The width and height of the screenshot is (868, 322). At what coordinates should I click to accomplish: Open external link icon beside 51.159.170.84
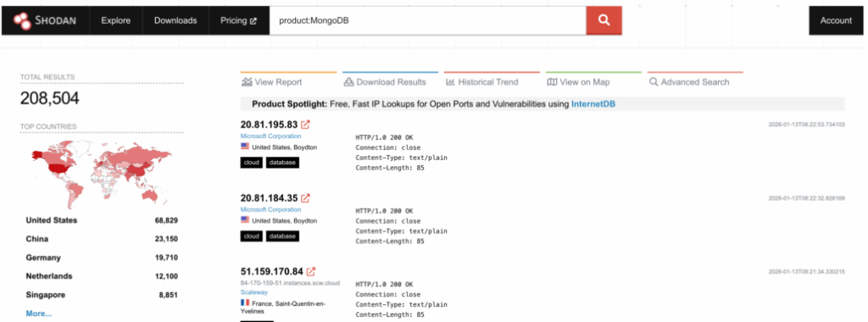[311, 271]
